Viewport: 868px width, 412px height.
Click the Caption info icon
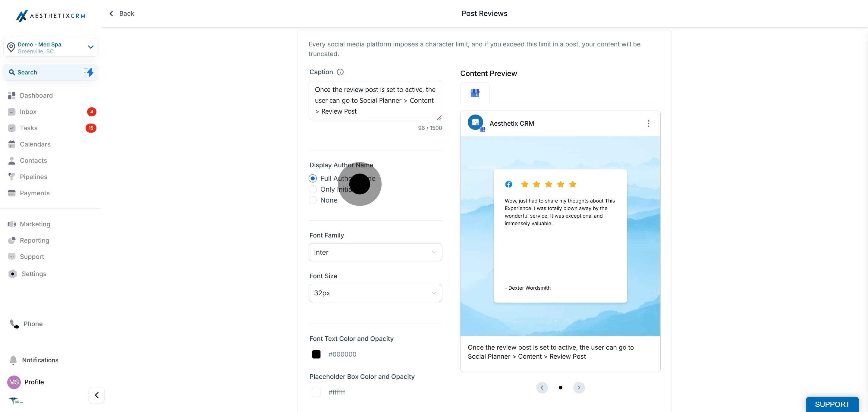340,72
